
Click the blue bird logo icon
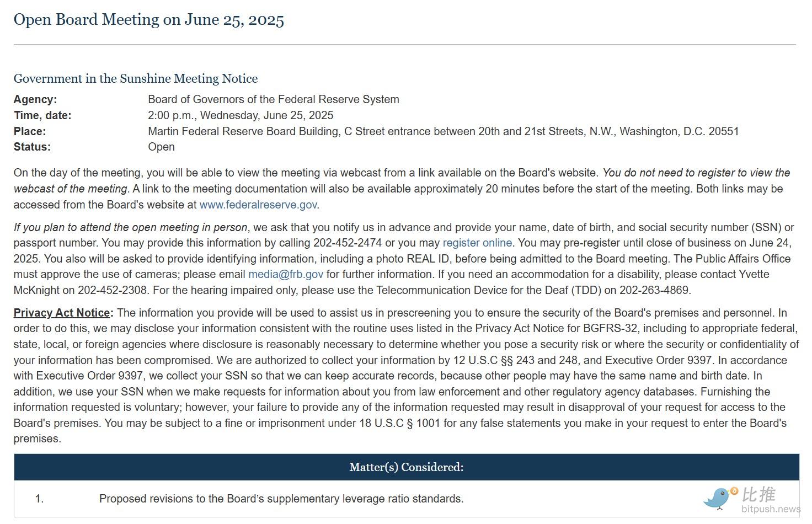[x=717, y=498]
